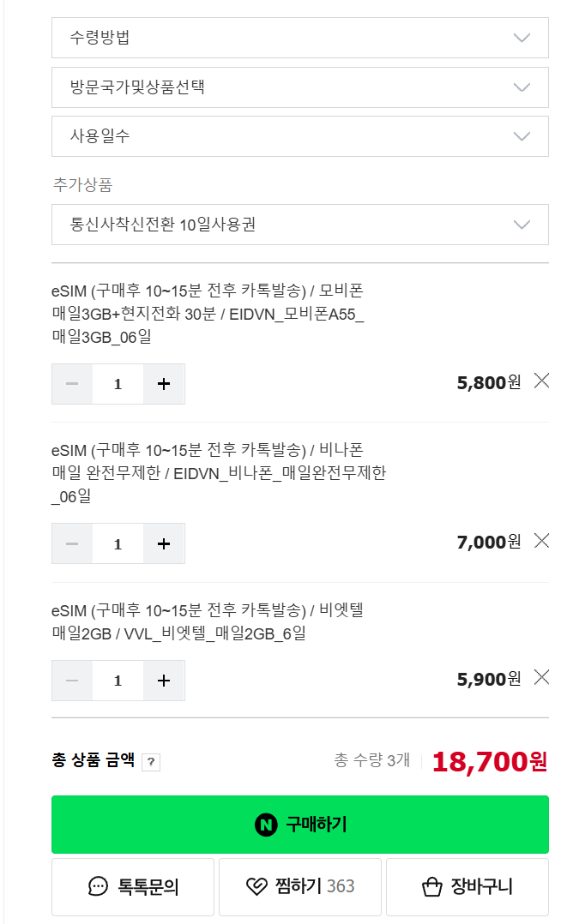Add to wishlist with 찜하기
Image resolution: width=567 pixels, height=924 pixels.
pos(299,886)
